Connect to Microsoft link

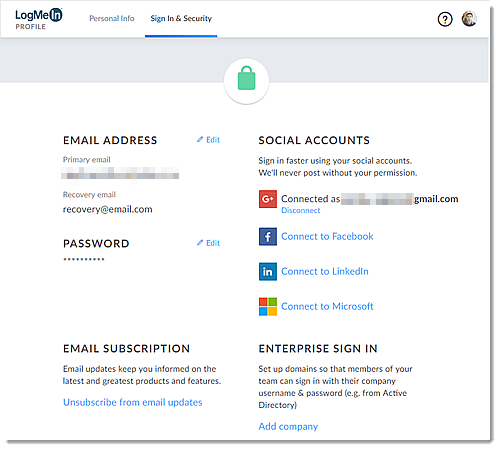(327, 306)
